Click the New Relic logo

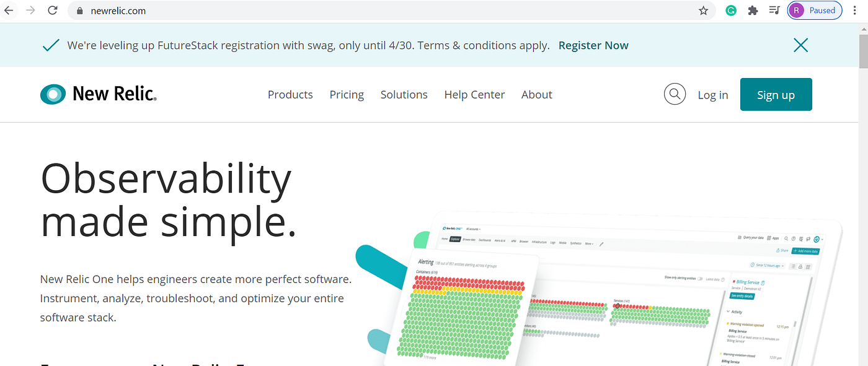[x=99, y=94]
